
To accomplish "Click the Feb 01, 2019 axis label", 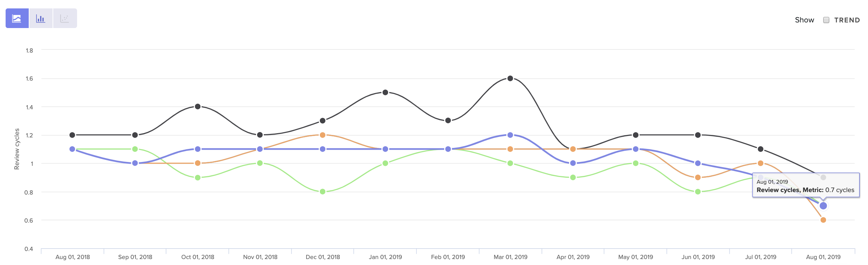I will coord(448,257).
